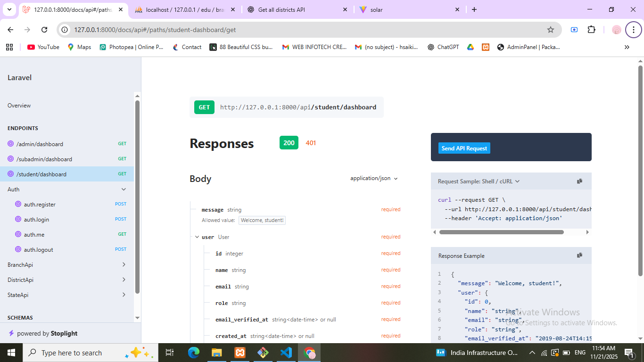Open the application/json content type dropdown

click(x=374, y=179)
